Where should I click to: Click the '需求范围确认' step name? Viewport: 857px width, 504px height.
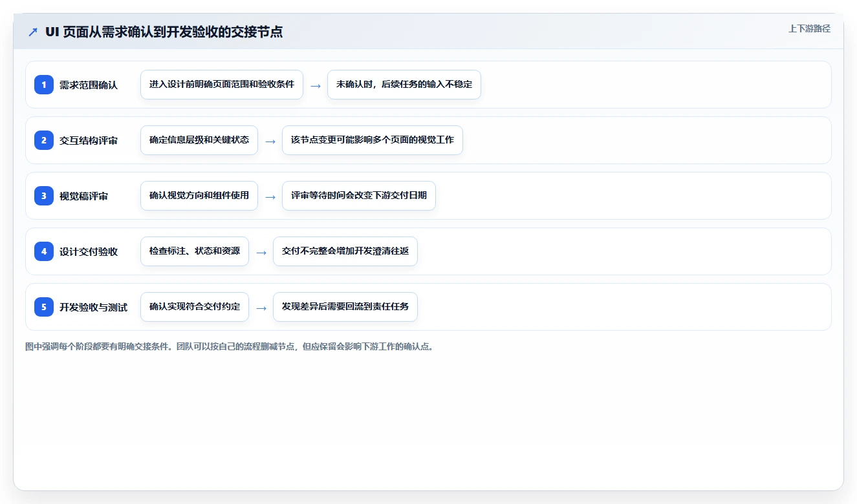click(x=89, y=85)
